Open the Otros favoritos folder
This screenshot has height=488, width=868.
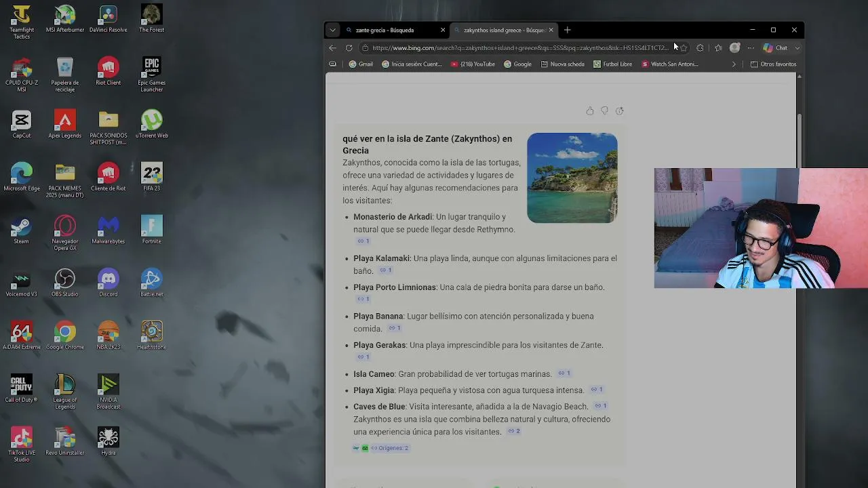click(773, 64)
